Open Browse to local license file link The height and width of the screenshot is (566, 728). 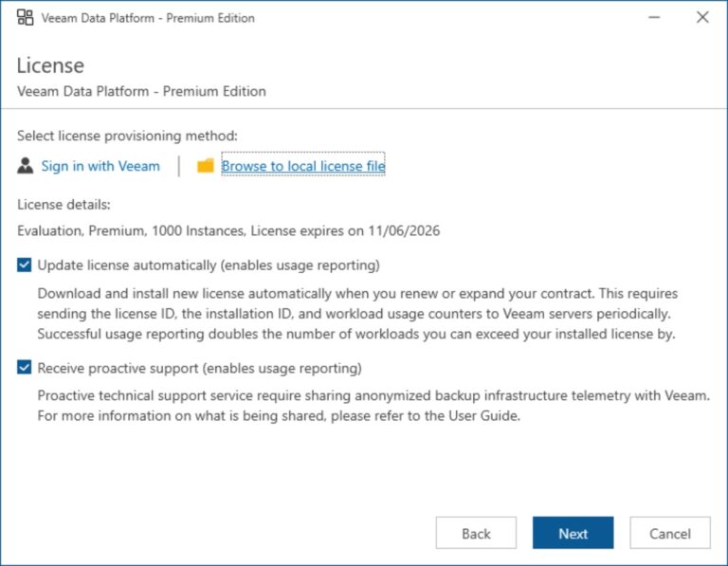pyautogui.click(x=303, y=166)
